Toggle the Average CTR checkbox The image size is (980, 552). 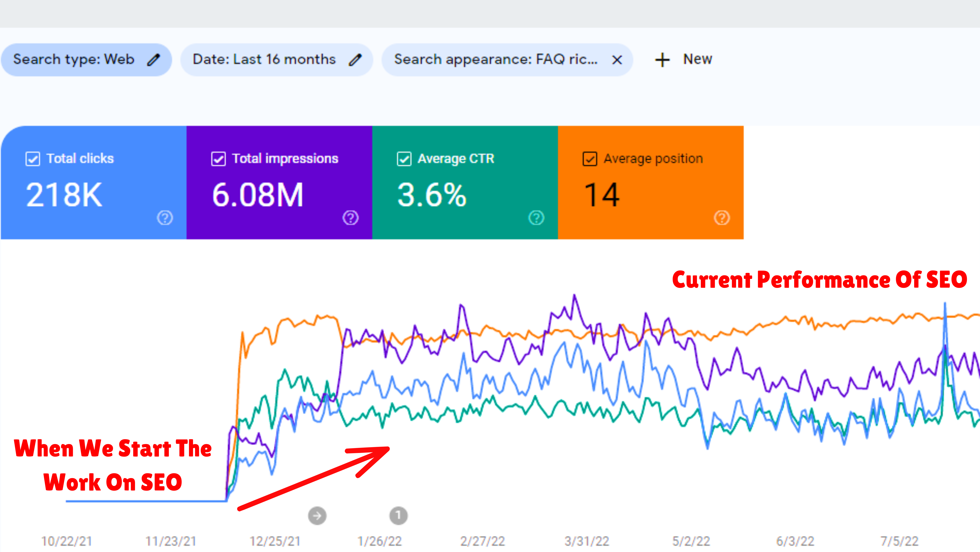(x=404, y=158)
